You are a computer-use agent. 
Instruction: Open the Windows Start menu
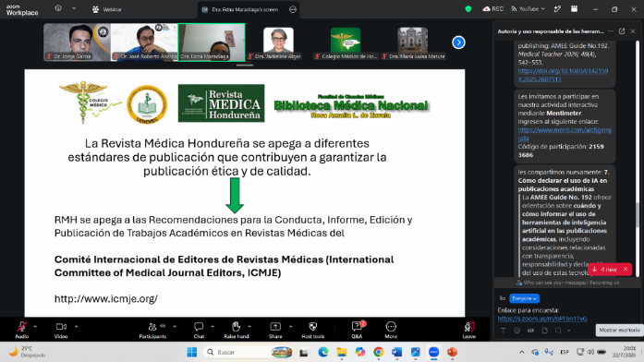192,352
